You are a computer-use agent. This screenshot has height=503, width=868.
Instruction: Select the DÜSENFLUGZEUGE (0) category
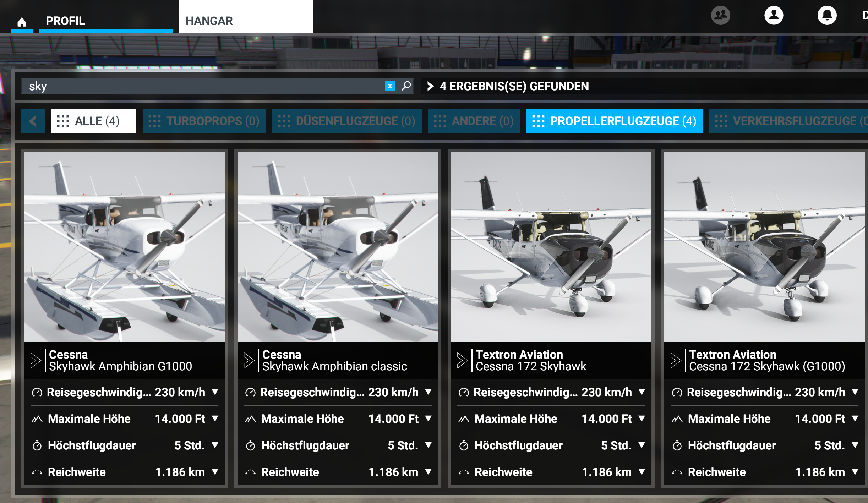click(x=347, y=121)
